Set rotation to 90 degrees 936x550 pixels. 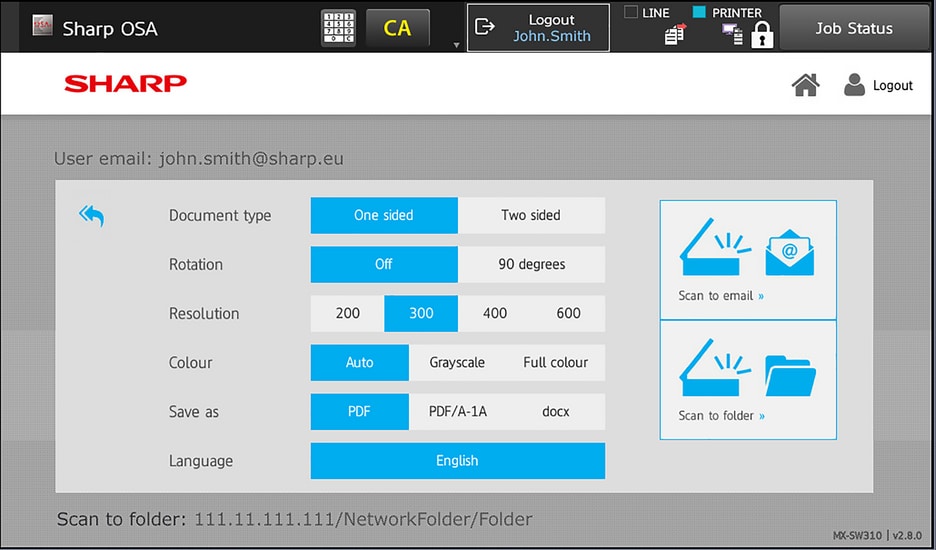click(x=531, y=264)
